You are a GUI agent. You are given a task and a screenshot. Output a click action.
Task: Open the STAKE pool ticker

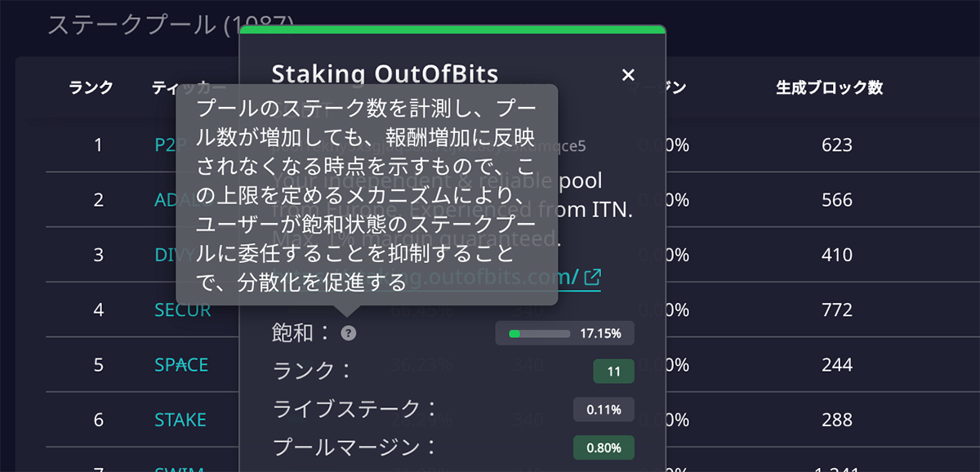point(180,420)
